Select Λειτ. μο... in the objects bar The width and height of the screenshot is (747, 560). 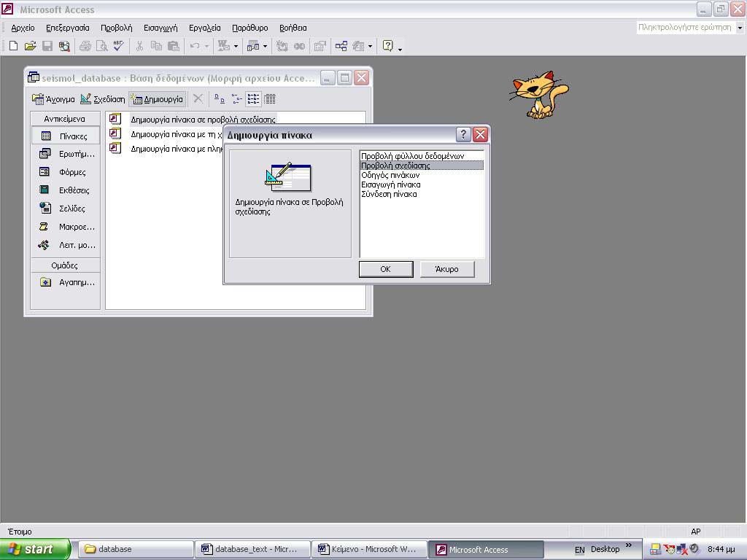coord(66,245)
